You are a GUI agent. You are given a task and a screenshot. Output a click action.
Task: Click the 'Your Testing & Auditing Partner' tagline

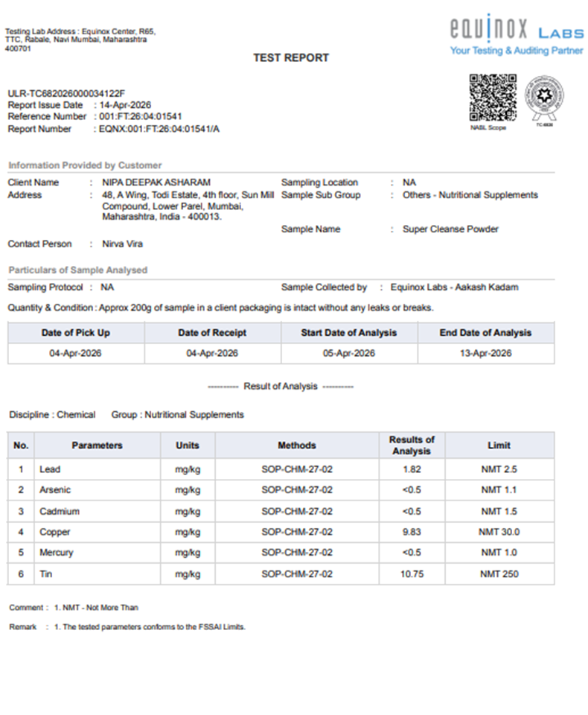pos(517,51)
